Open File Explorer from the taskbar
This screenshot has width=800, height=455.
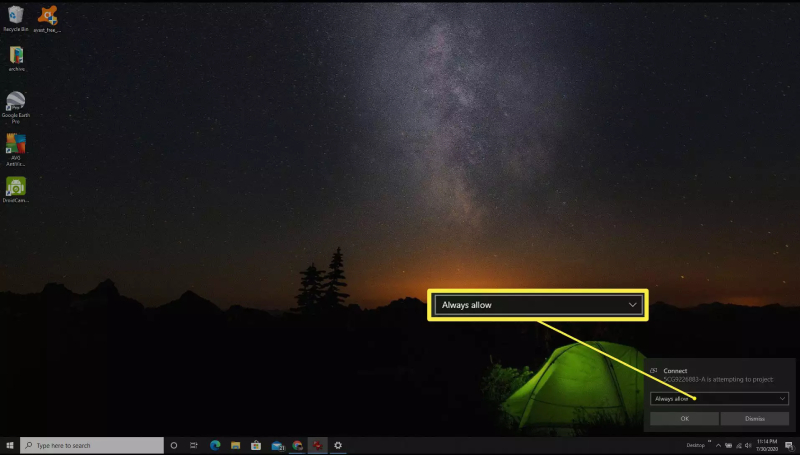tap(235, 445)
